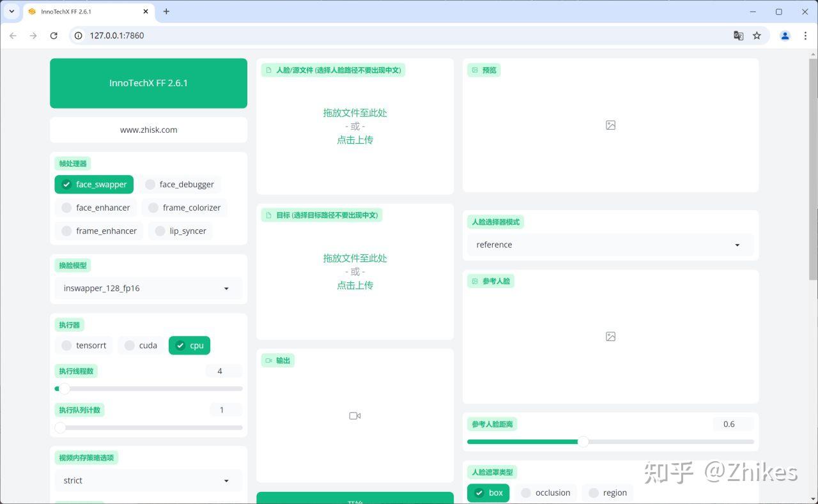Switch to the InnoTechX FF 2.6.1 tab

[x=88, y=11]
